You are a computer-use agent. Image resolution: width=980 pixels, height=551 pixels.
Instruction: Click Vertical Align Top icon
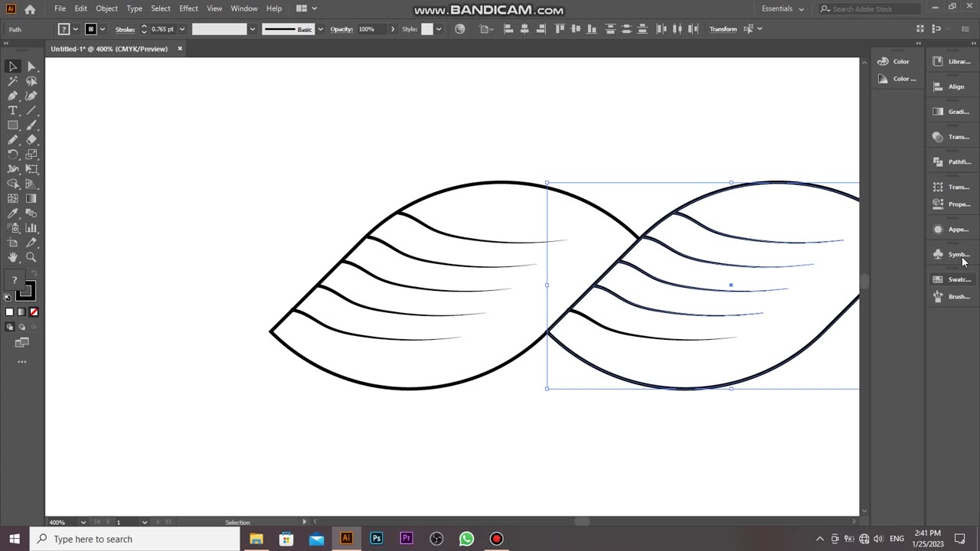coord(560,29)
